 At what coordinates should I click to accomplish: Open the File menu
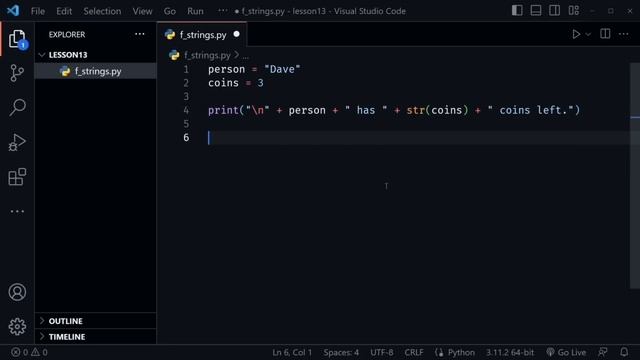point(38,11)
